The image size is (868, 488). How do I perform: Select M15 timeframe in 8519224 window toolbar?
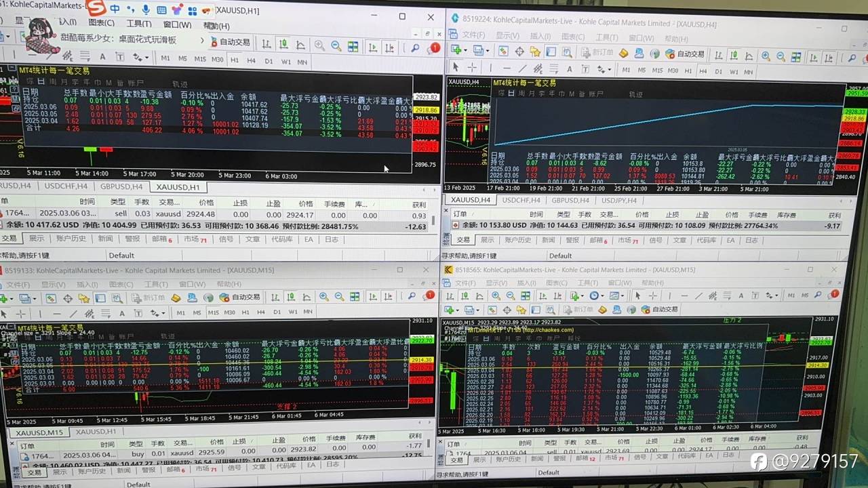tap(657, 70)
